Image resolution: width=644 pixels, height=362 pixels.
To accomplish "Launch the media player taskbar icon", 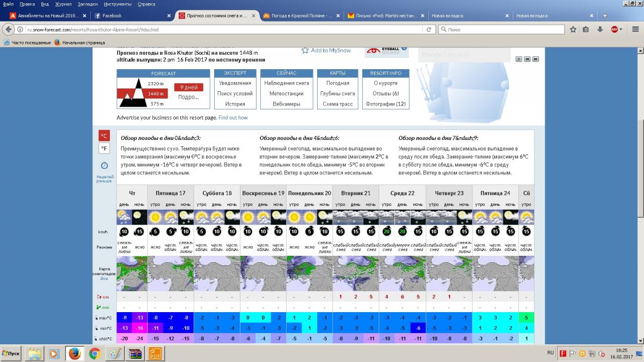I will coord(55,353).
